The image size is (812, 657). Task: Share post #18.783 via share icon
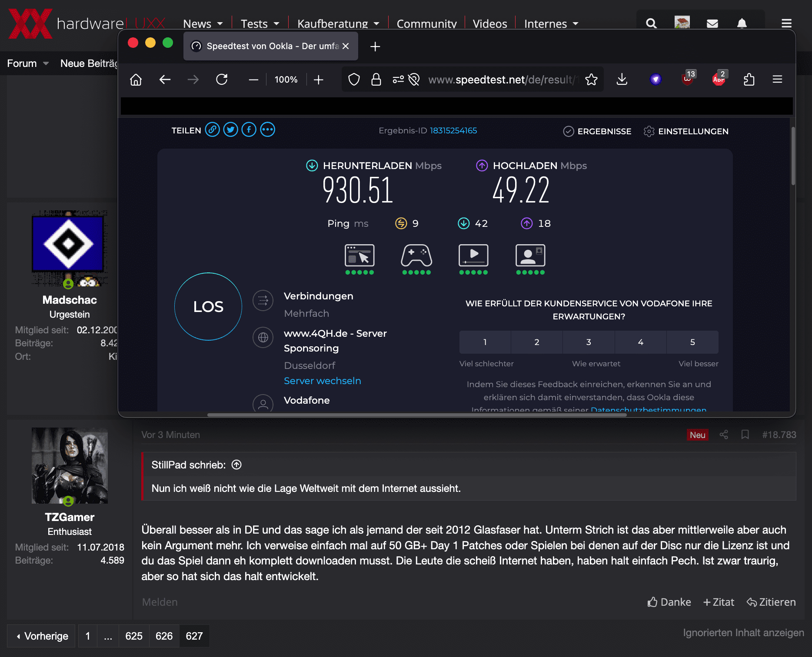coord(724,435)
